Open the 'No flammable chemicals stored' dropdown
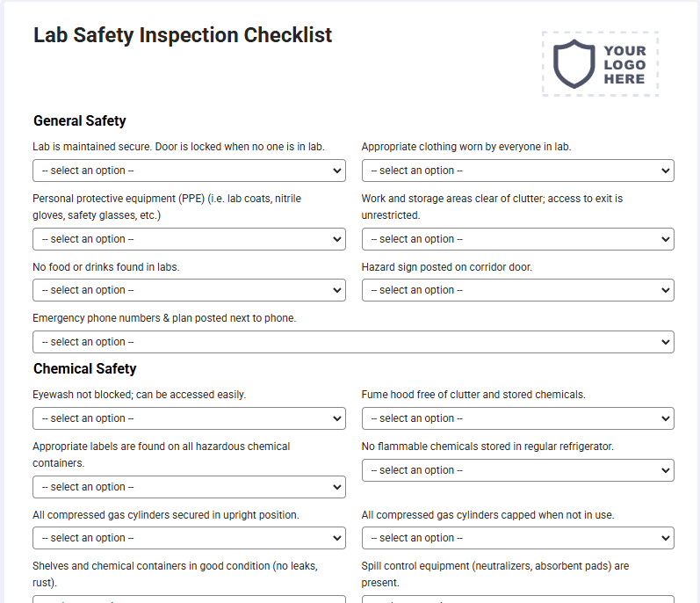 click(x=518, y=470)
